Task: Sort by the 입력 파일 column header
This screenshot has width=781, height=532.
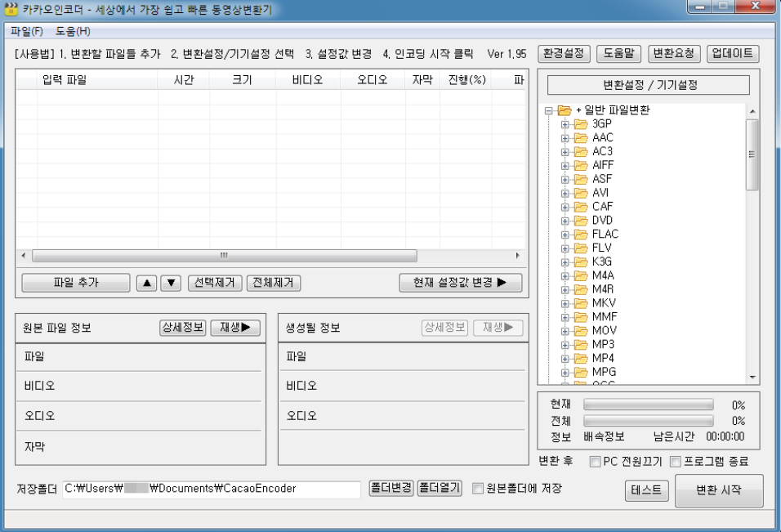Action: [x=98, y=80]
